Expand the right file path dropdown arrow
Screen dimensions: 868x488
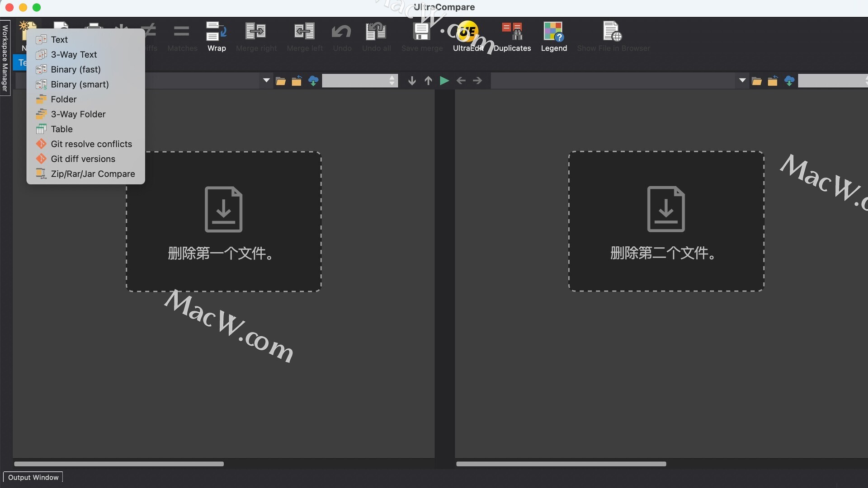[x=742, y=80]
